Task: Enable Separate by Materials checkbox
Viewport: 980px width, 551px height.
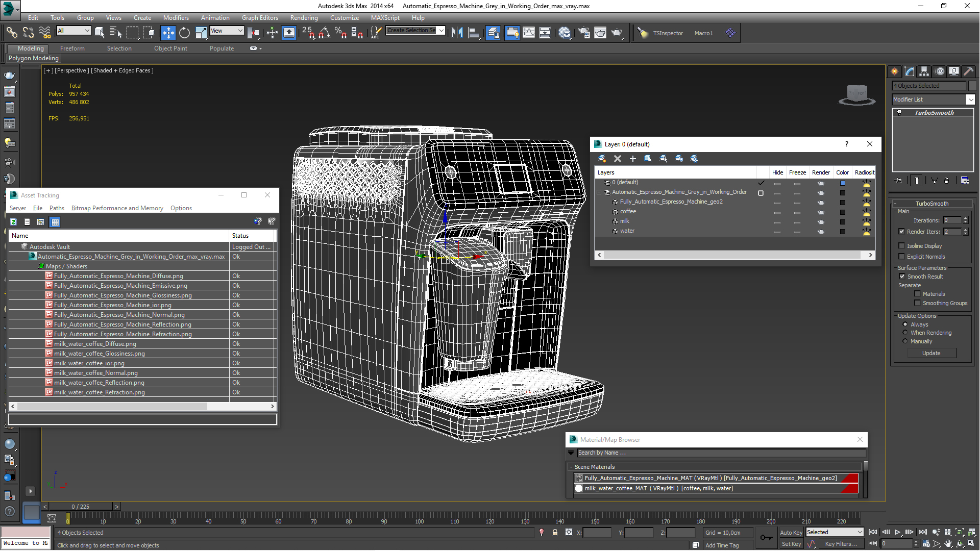Action: pos(917,294)
